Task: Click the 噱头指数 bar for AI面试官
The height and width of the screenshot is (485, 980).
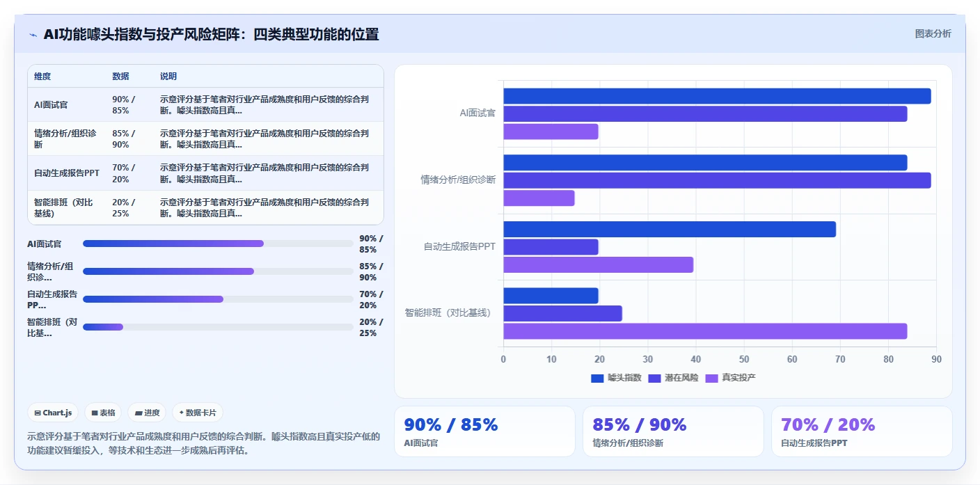Action: 717,96
